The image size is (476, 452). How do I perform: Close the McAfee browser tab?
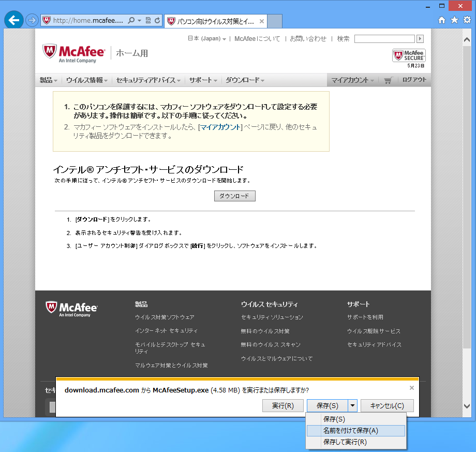(262, 21)
